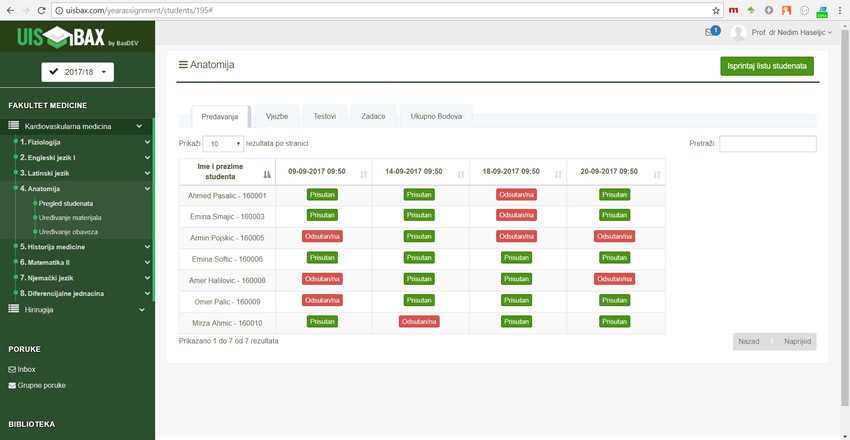Toggle Ahmed Pasalic 18-09-2017 Odsutan/na status
Viewport: 850px width, 440px height.
[516, 195]
